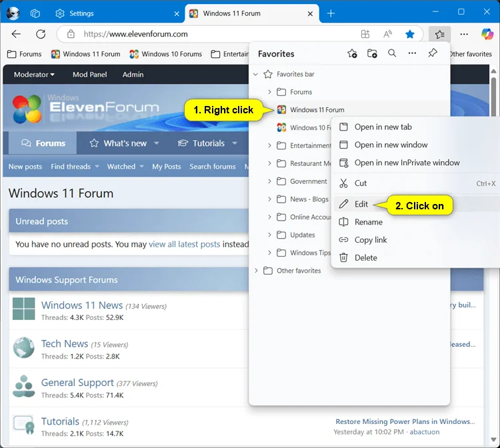500x448 pixels.
Task: Open the What's new dropdown arrow
Action: click(156, 143)
